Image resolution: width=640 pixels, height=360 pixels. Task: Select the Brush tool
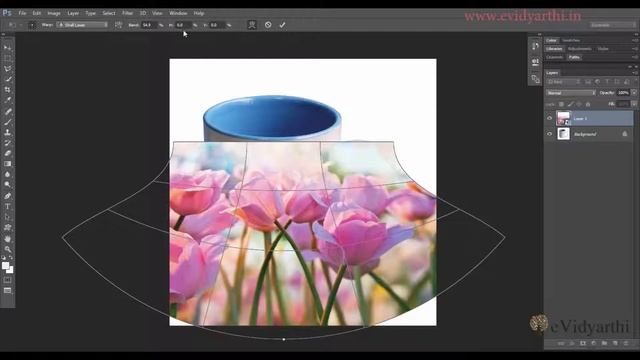click(x=7, y=122)
